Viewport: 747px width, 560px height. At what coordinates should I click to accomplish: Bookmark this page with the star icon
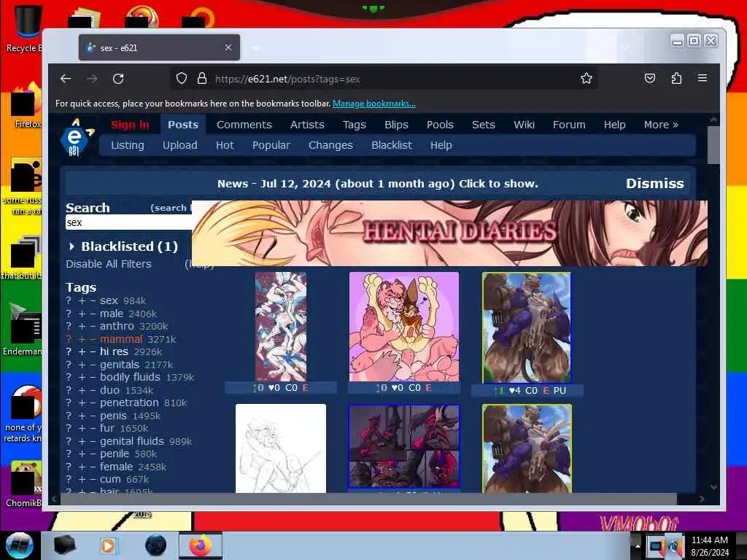tap(587, 79)
